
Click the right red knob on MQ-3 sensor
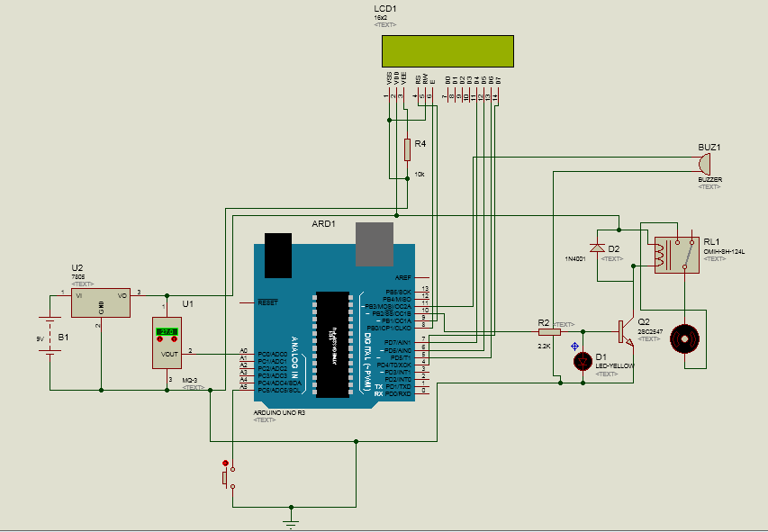tap(174, 339)
